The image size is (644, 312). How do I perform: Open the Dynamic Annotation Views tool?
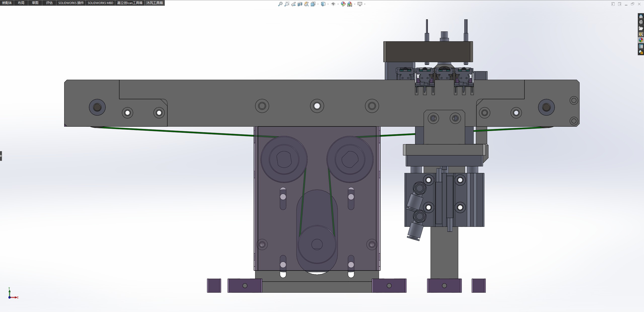pos(307,4)
